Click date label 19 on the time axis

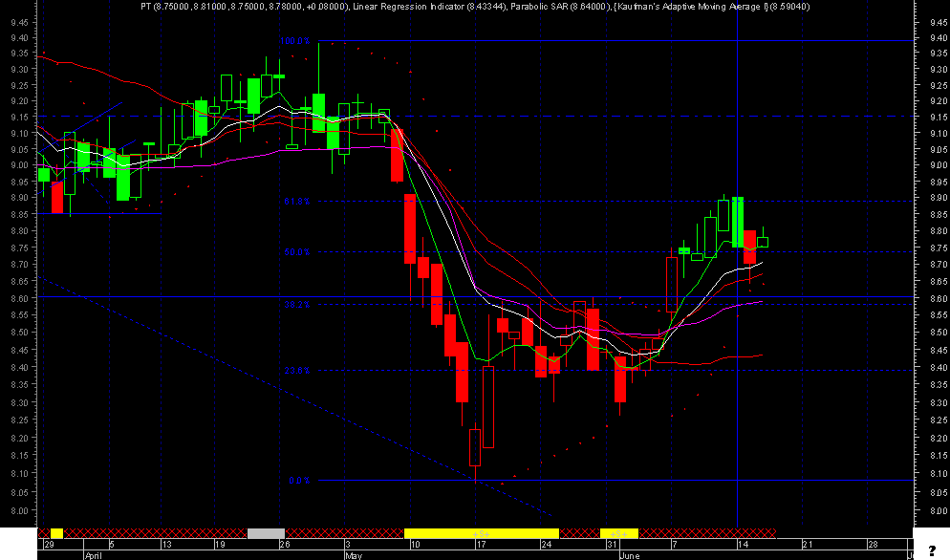[x=219, y=545]
